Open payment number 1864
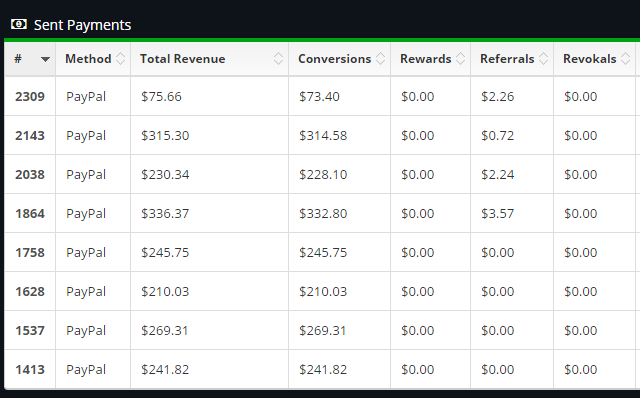This screenshot has width=640, height=398. (30, 213)
